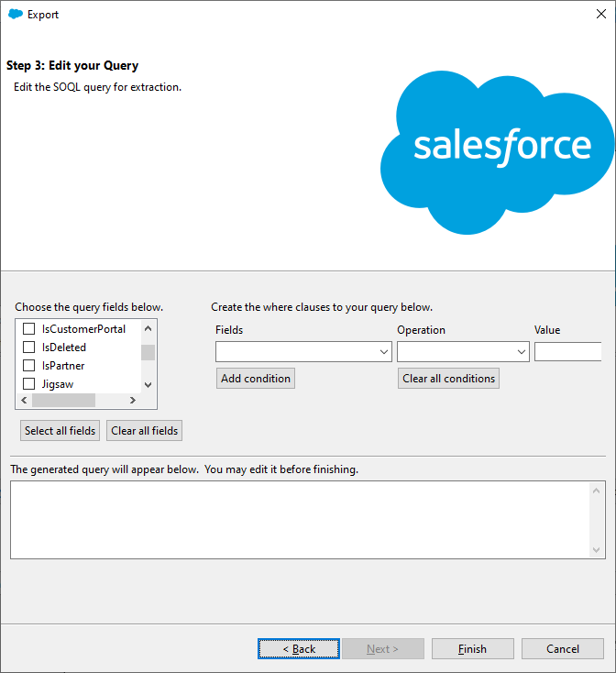Click field list scroll left arrow
Image resolution: width=616 pixels, height=673 pixels.
pos(24,400)
